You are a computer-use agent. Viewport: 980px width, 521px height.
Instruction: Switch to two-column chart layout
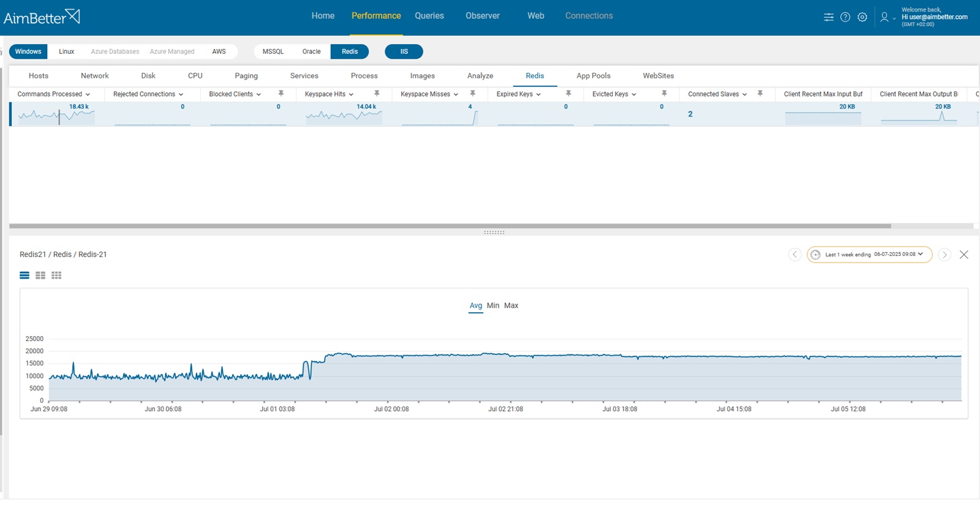tap(40, 275)
